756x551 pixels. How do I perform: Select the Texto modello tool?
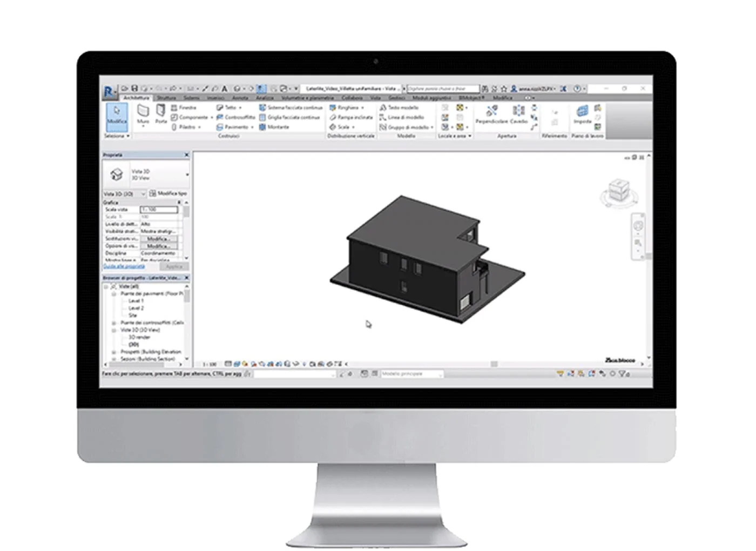pyautogui.click(x=401, y=108)
